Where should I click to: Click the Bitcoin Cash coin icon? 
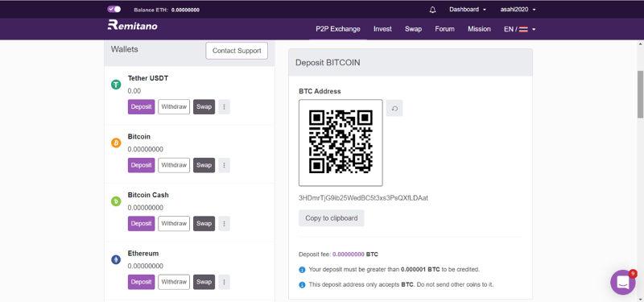[116, 201]
